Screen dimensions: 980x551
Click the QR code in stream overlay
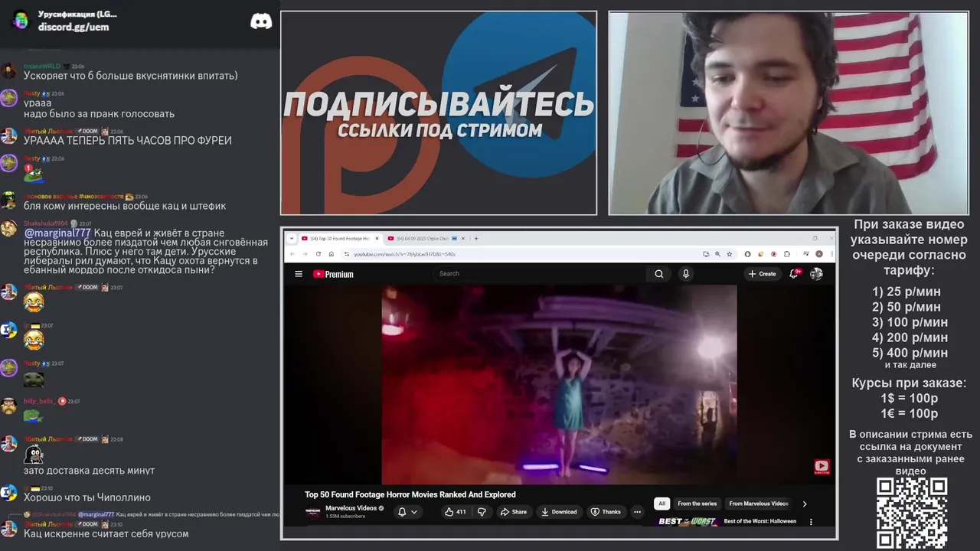(912, 513)
